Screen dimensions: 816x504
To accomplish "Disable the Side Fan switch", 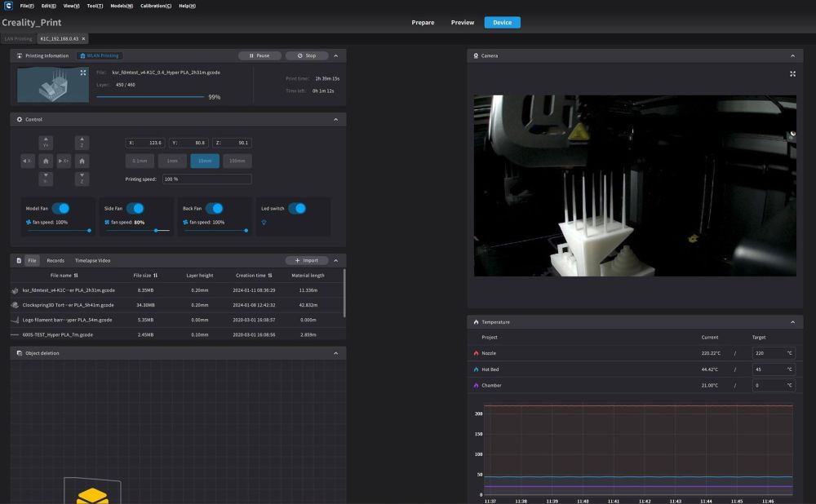I will (x=135, y=208).
